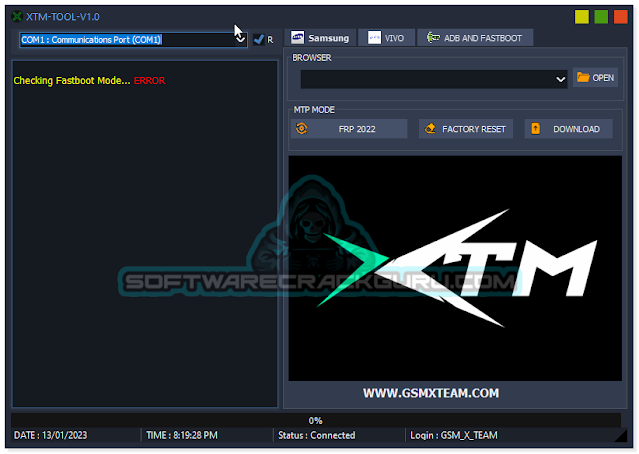Click the Checking Fastboot Mode log line
The height and width of the screenshot is (454, 639).
click(89, 80)
